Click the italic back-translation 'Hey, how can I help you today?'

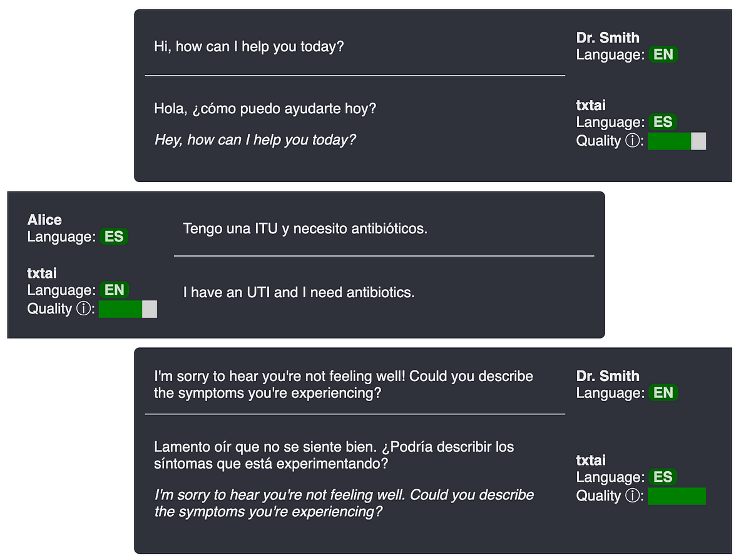click(255, 140)
